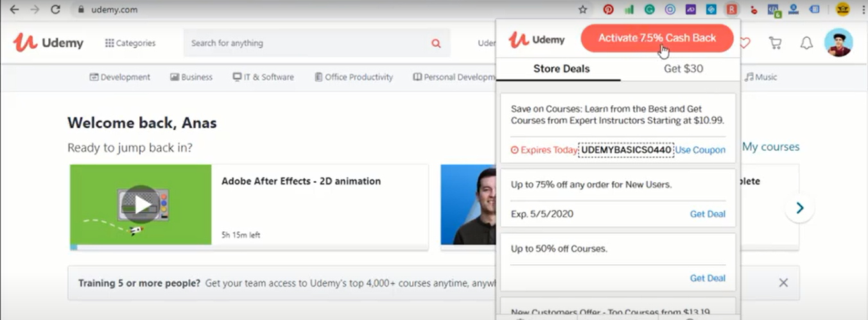This screenshot has width=868, height=320.
Task: Click the browser forward arrow
Action: coord(35,10)
